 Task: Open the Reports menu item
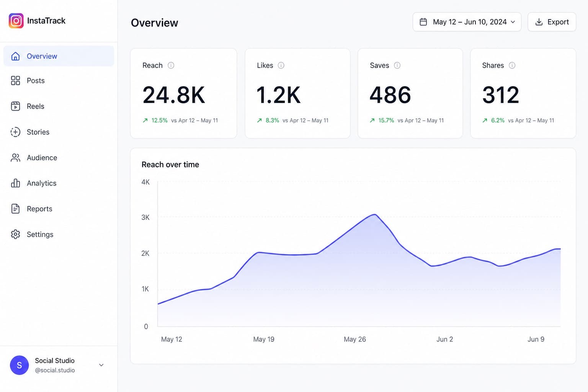[x=59, y=209]
